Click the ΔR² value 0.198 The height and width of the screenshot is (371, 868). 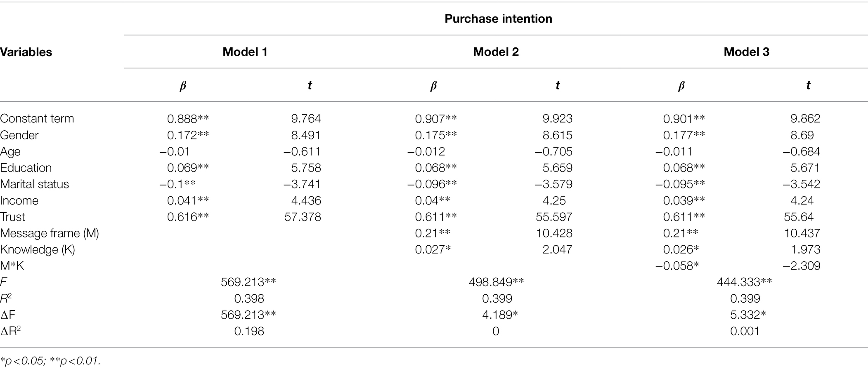249,331
